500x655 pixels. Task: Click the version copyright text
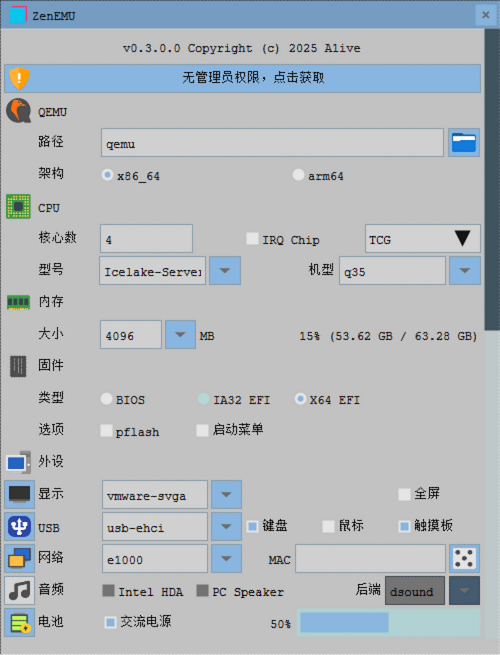(241, 48)
